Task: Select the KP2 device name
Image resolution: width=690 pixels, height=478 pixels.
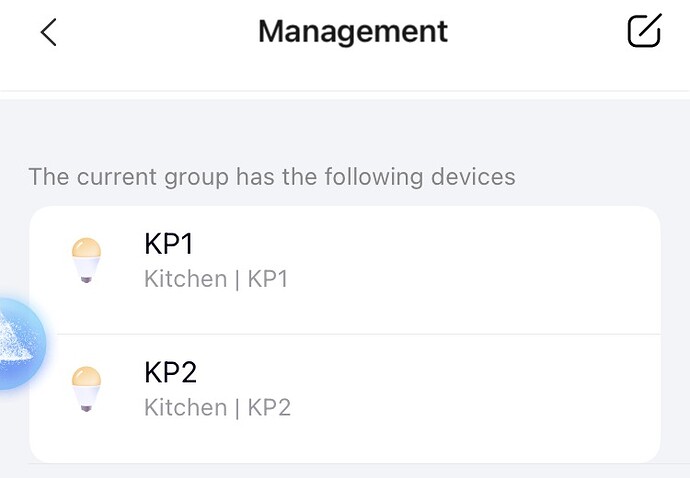Action: click(x=171, y=374)
